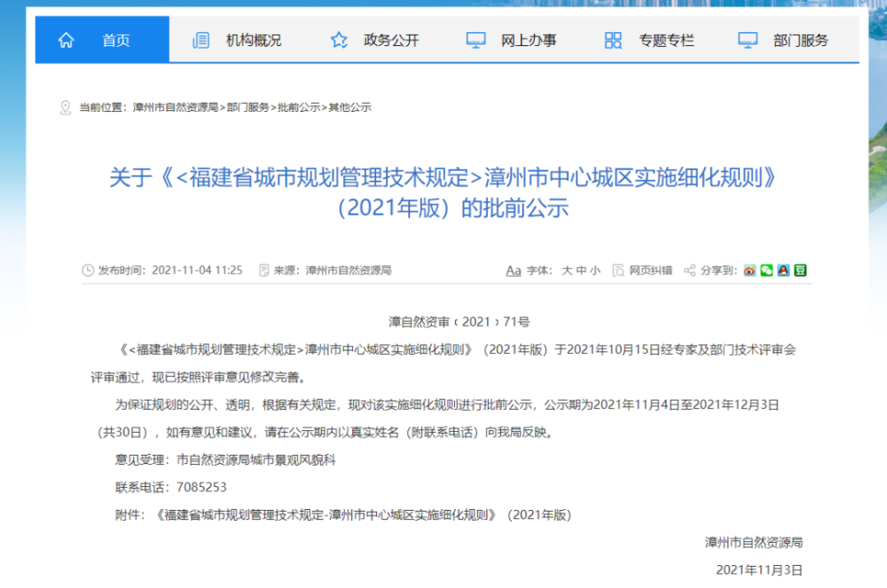Set font size to 大
This screenshot has height=588, width=887.
tap(567, 270)
